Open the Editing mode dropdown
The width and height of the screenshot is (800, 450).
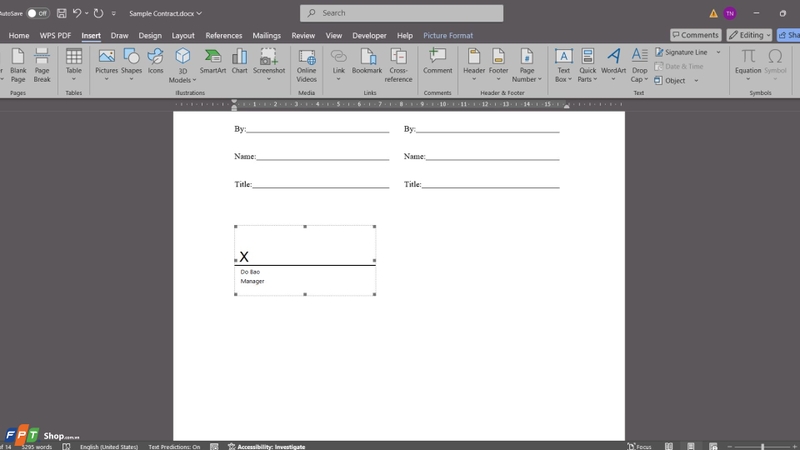(749, 35)
